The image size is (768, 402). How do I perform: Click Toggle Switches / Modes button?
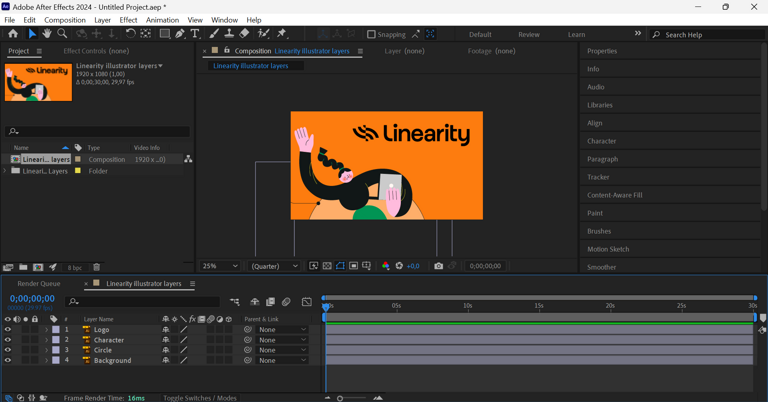tap(200, 398)
